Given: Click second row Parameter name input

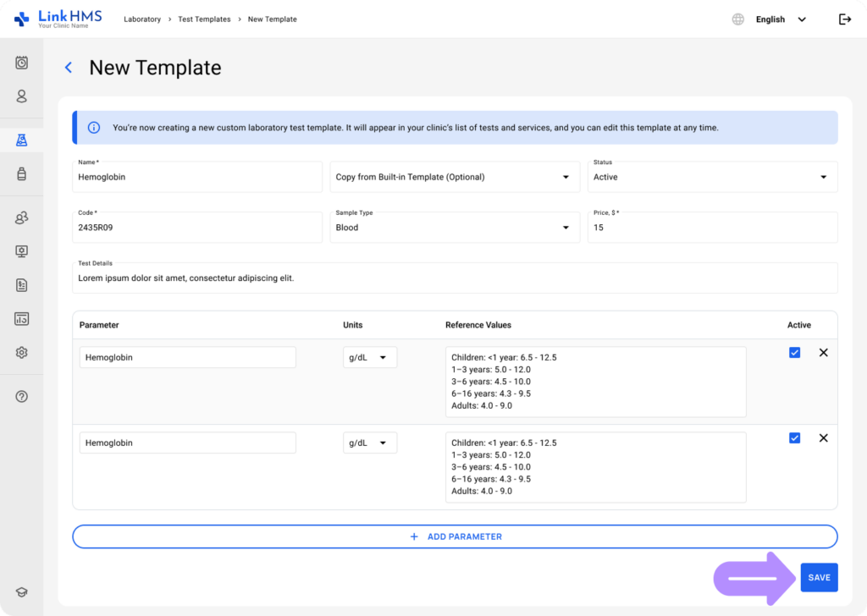Looking at the screenshot, I should pyautogui.click(x=187, y=443).
